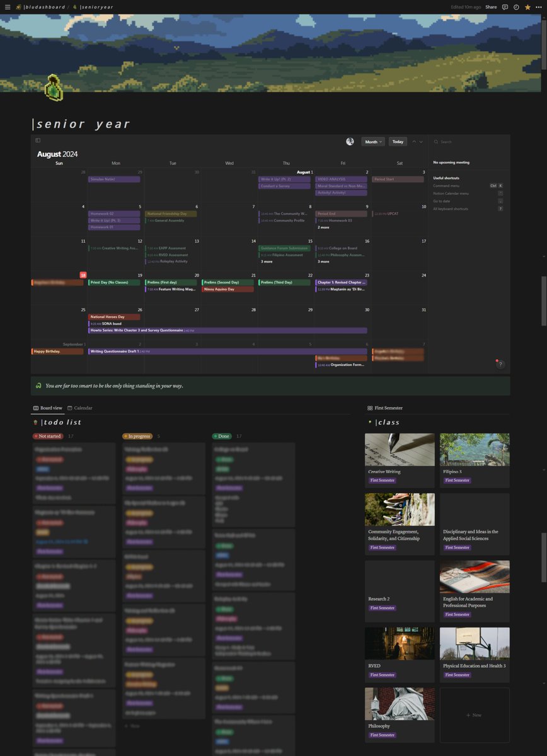Open the comments icon in top bar
This screenshot has height=756, width=547.
pyautogui.click(x=505, y=7)
